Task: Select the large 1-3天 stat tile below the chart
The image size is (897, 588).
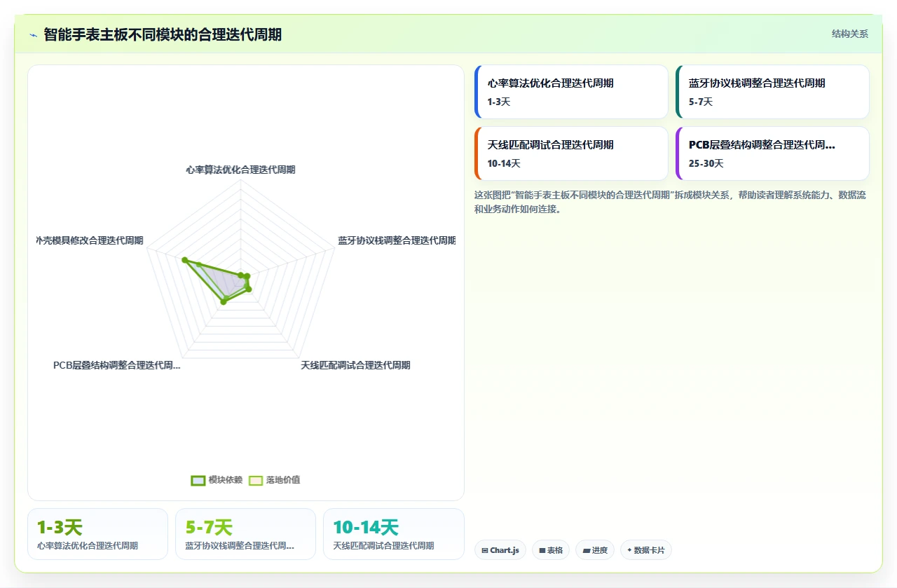Action: 97,534
